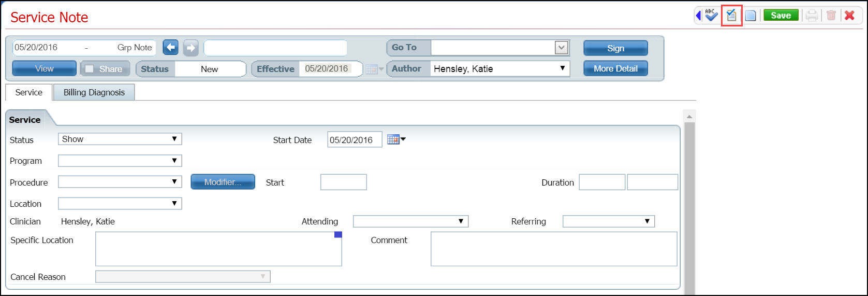Click blue square marker in Specific Location
Screen dimensions: 868x296
pyautogui.click(x=338, y=235)
